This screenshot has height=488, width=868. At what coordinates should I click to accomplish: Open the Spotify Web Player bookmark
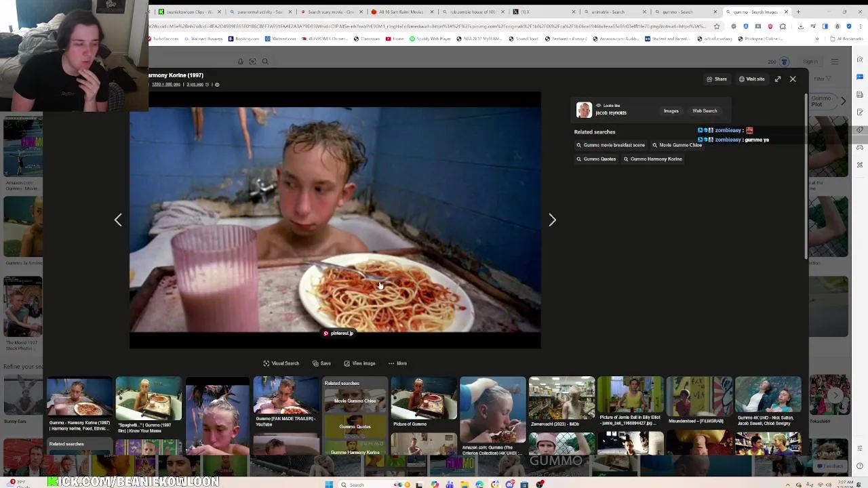(x=429, y=39)
